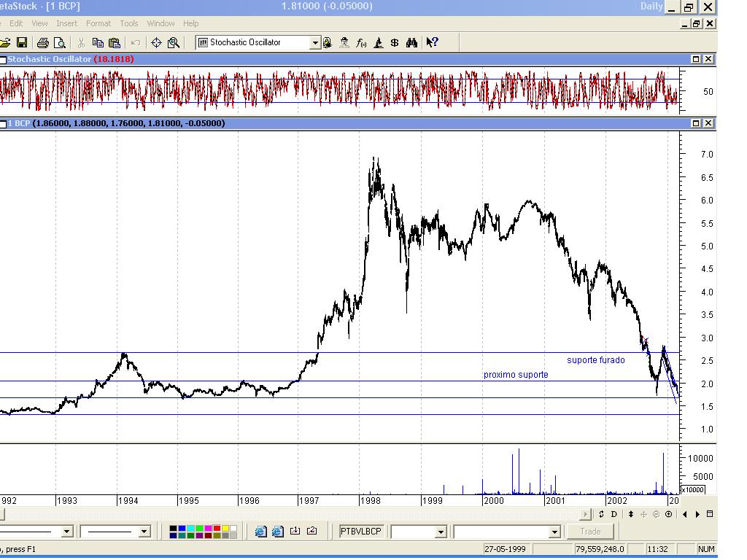Viewport: 747px width, 560px height.
Task: Click the D periodicity button
Action: point(614,514)
